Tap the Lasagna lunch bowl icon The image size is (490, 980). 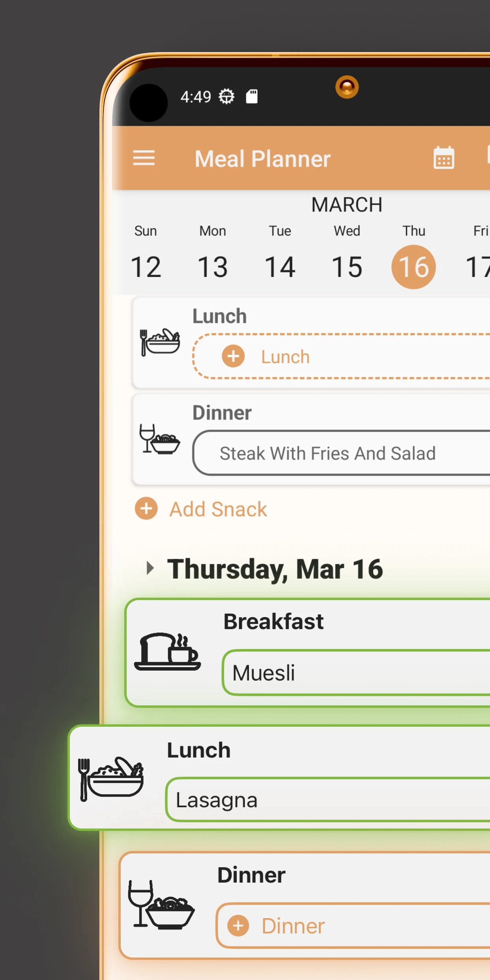pos(111,779)
